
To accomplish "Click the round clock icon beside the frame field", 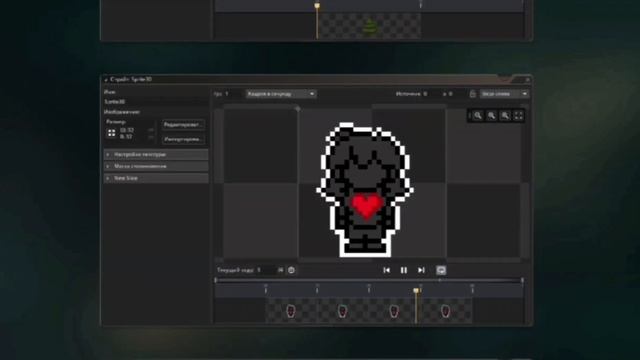I will click(x=291, y=270).
